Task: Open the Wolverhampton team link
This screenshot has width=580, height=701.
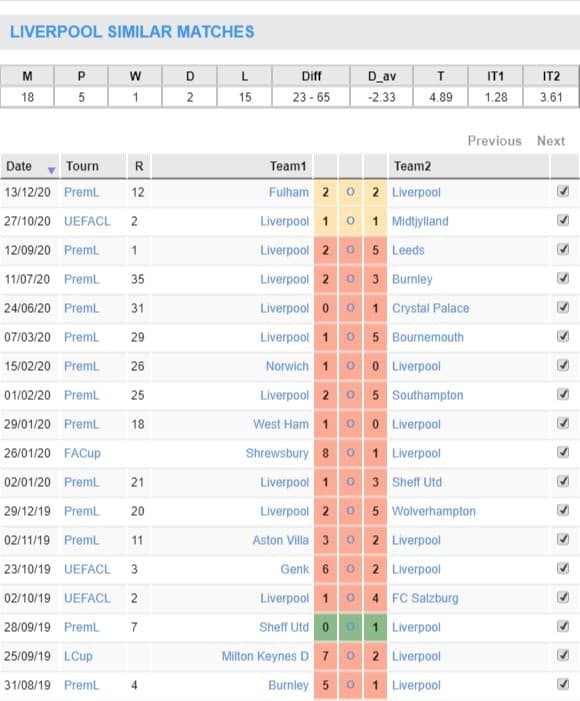Action: pos(434,511)
